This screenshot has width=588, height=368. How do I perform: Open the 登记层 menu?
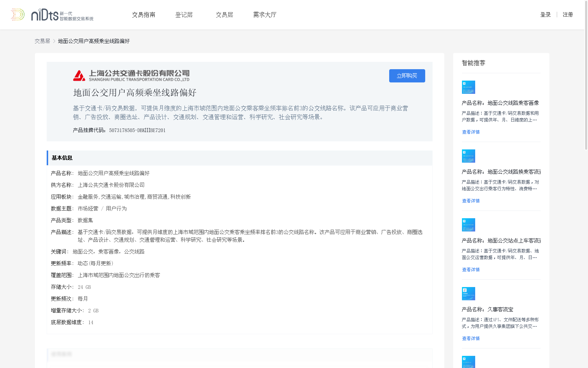pos(184,15)
